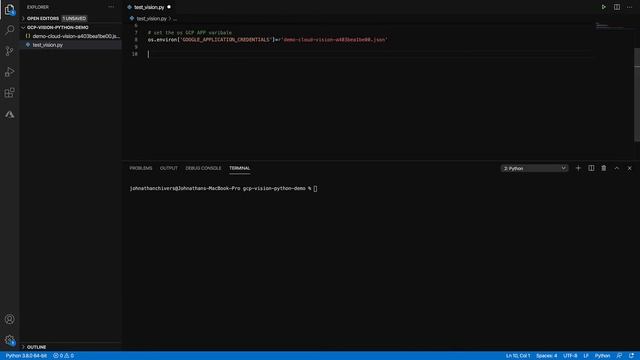Open the Search view

(x=9, y=30)
